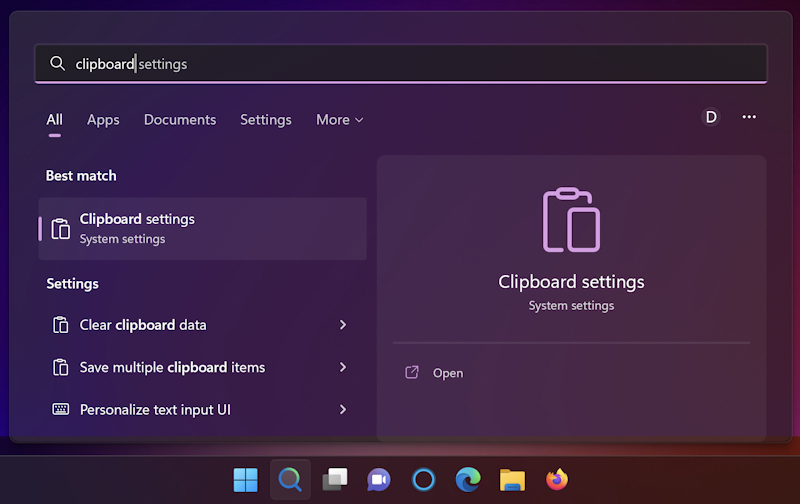Select Save multiple clipboard items result

pyautogui.click(x=203, y=367)
